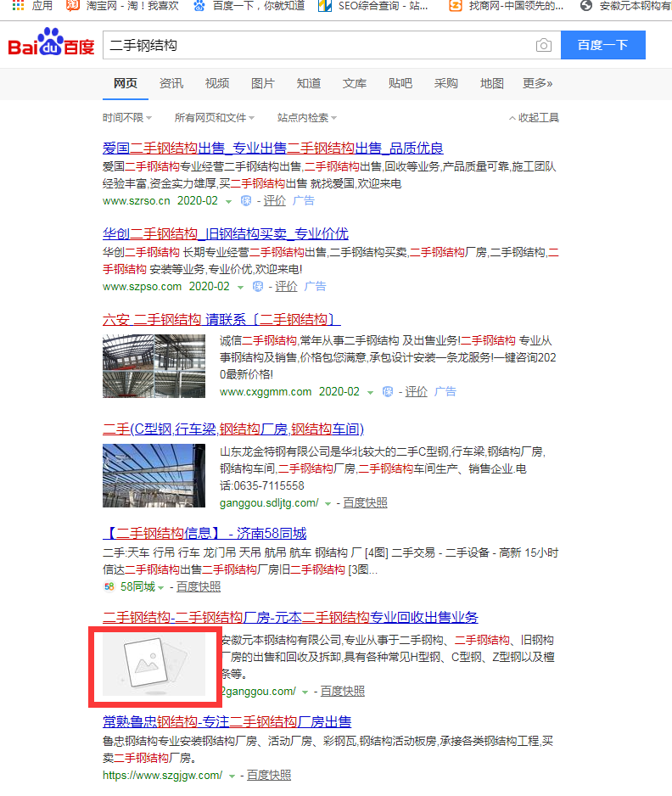Click the 58同城 source name

pos(137,587)
